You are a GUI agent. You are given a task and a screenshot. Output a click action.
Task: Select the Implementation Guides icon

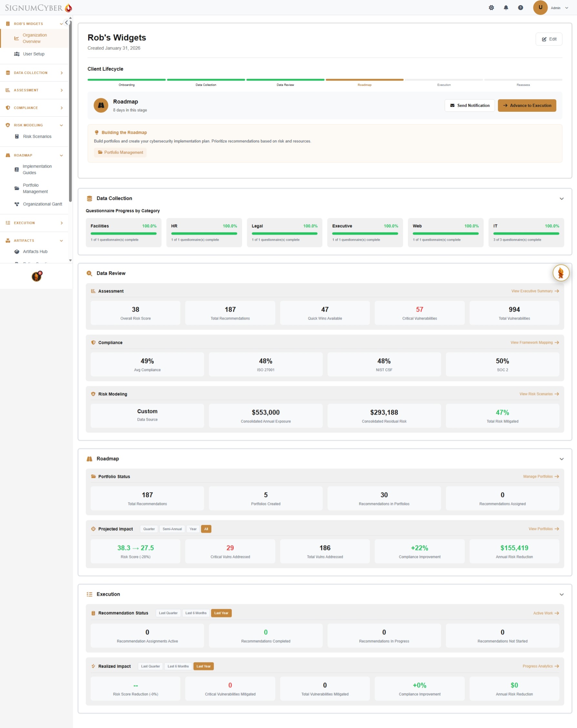pos(16,170)
